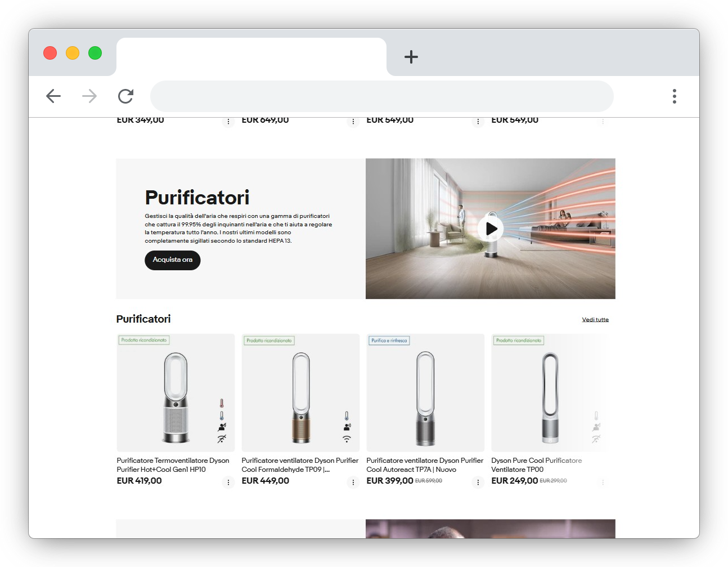Image resolution: width=728 pixels, height=567 pixels.
Task: Open Hot+Cool Gen1 HP10 product image
Action: [x=176, y=392]
